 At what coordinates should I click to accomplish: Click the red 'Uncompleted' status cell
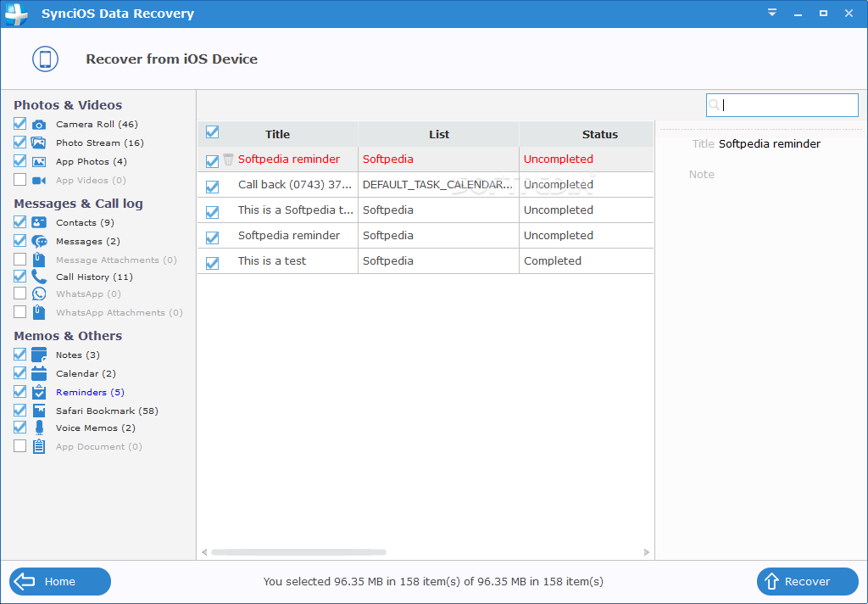[x=559, y=159]
